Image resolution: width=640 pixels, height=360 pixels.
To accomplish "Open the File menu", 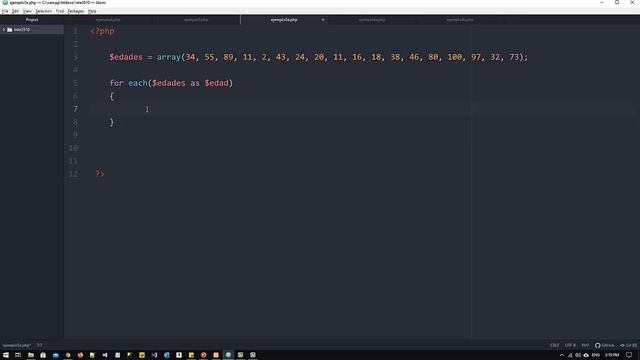I will (x=5, y=11).
